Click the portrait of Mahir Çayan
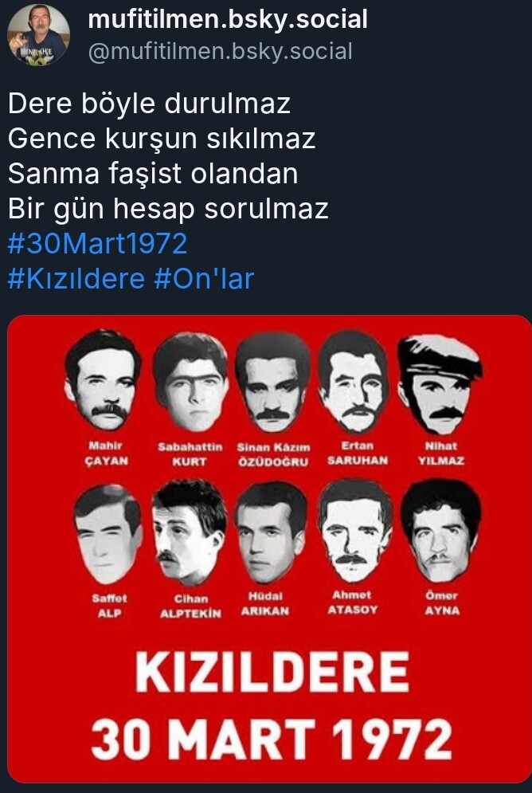532x793 pixels. 103,380
